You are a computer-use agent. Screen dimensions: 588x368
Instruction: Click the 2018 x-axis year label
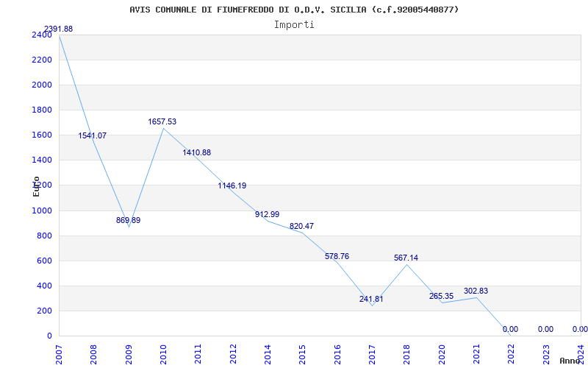coord(407,354)
